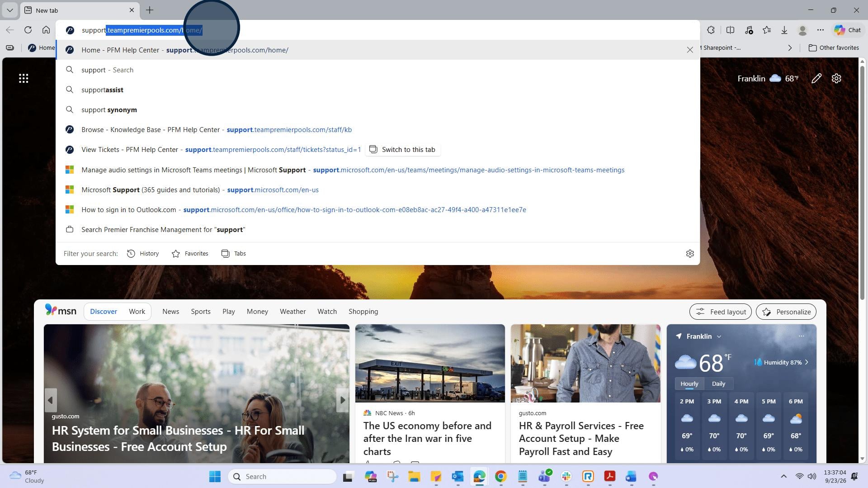868x488 pixels.
Task: Open Humidity 87% details chevron
Action: 807,362
